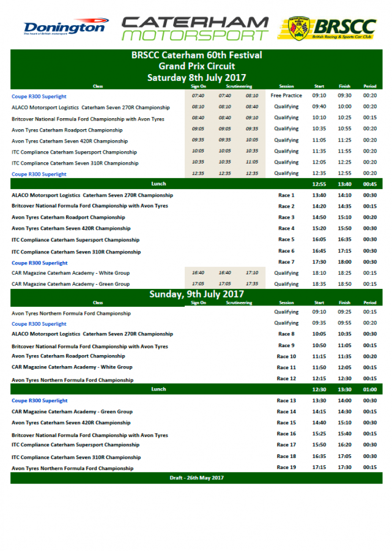This screenshot has width=392, height=551.
Task: Click the BRSCC Caterham 60th Festival title
Action: tap(196, 55)
